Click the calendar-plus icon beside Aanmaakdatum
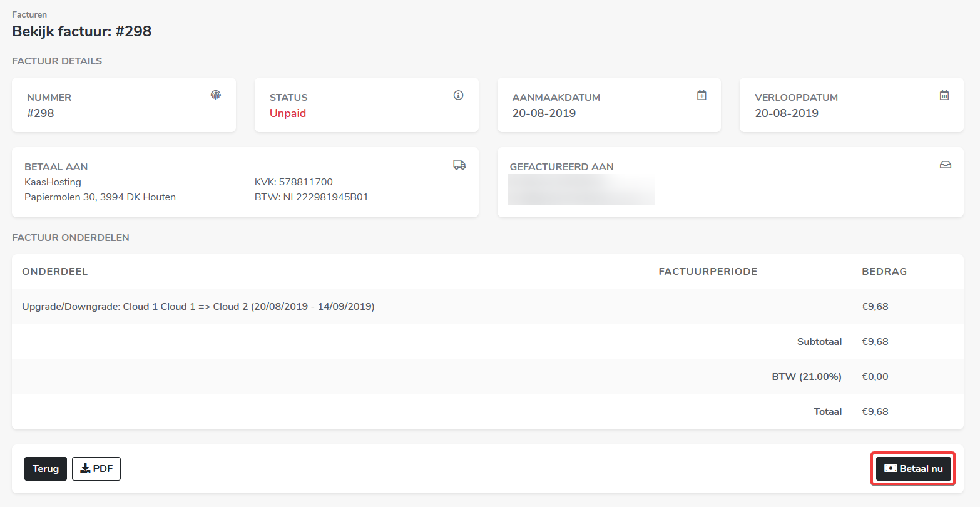Screen dimensions: 980x507 point(702,95)
